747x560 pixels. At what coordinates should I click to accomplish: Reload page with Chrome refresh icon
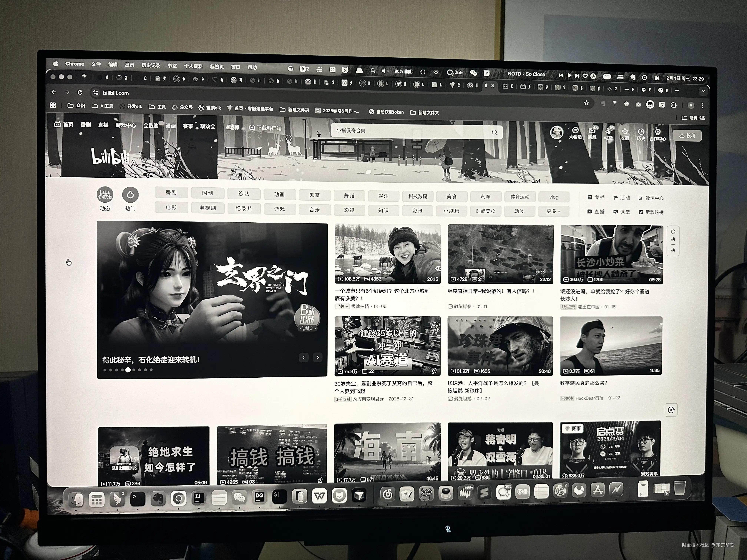pos(80,92)
